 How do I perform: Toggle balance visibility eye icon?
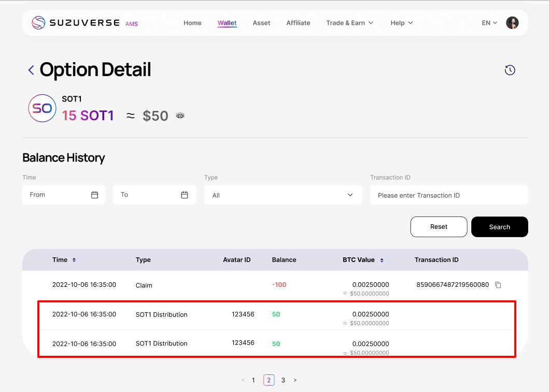click(180, 115)
